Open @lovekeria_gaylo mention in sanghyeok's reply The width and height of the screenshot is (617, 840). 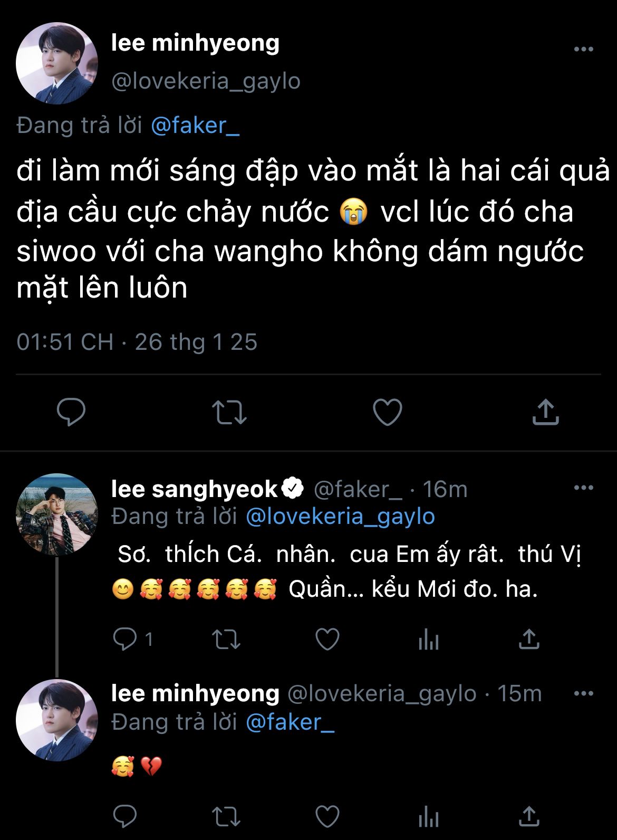point(340,517)
